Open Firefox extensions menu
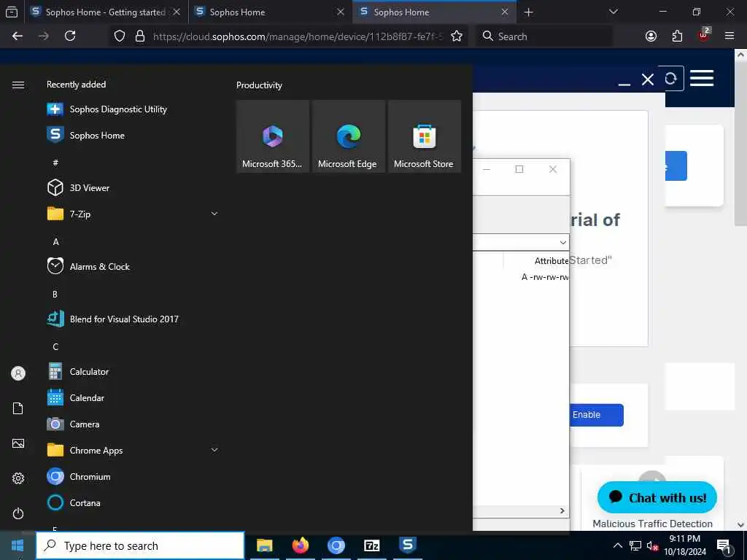The width and height of the screenshot is (747, 560). (677, 36)
